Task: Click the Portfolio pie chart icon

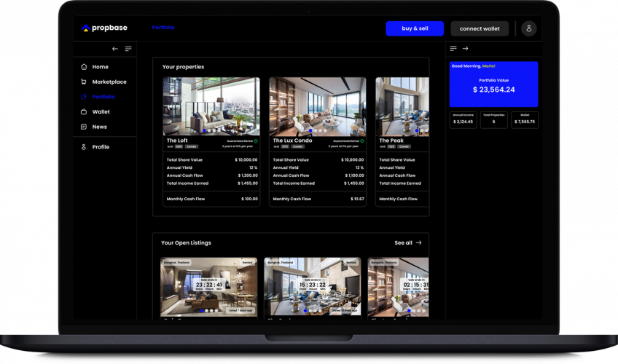Action: pos(84,96)
